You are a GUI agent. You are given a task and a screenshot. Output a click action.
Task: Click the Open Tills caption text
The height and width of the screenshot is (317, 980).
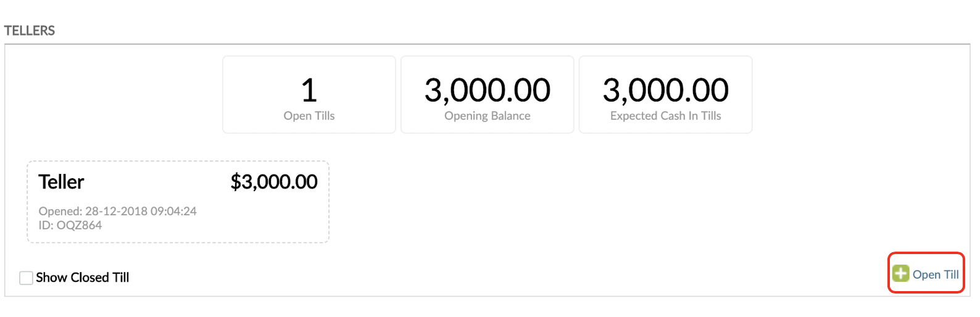(309, 116)
